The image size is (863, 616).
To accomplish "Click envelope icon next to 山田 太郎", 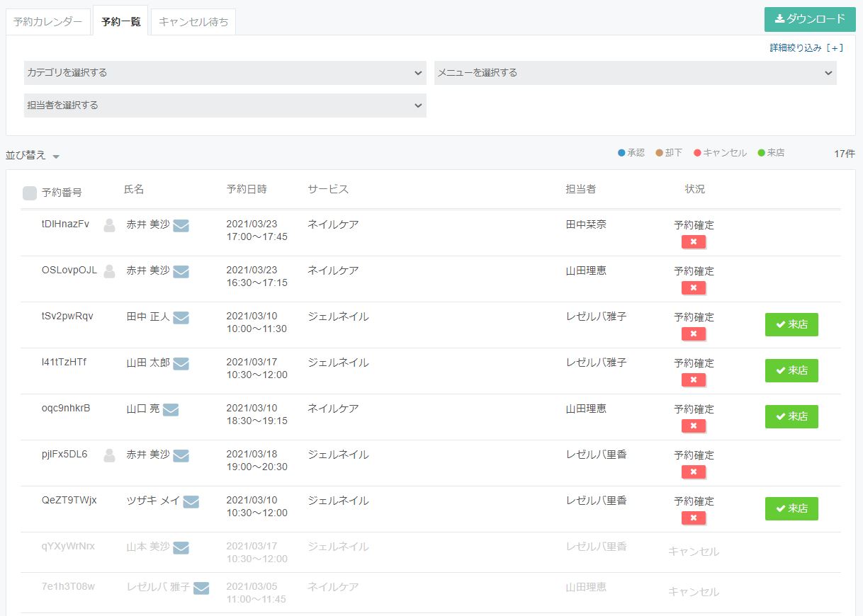I will 181,364.
